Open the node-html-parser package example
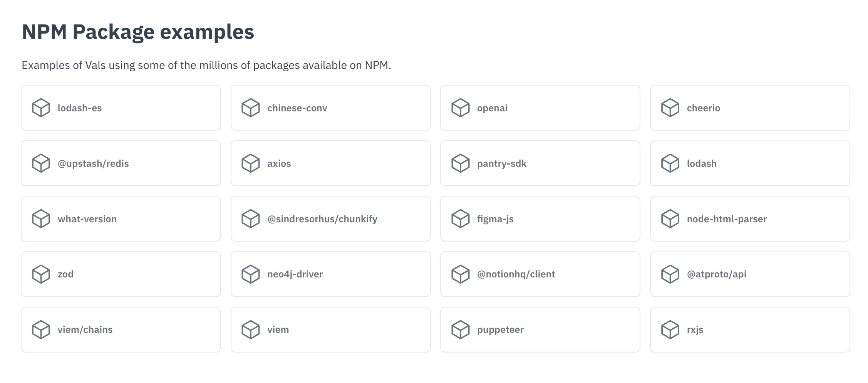This screenshot has width=868, height=383. point(750,219)
